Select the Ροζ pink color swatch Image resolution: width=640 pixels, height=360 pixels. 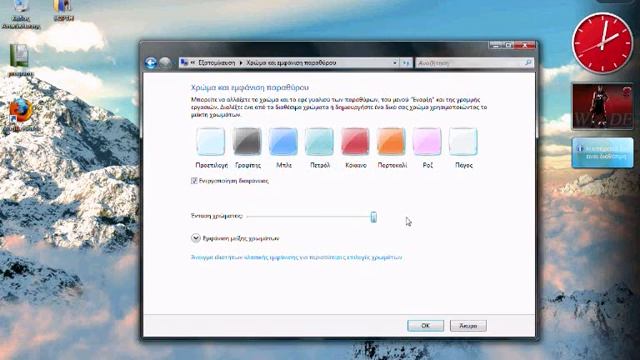click(427, 141)
